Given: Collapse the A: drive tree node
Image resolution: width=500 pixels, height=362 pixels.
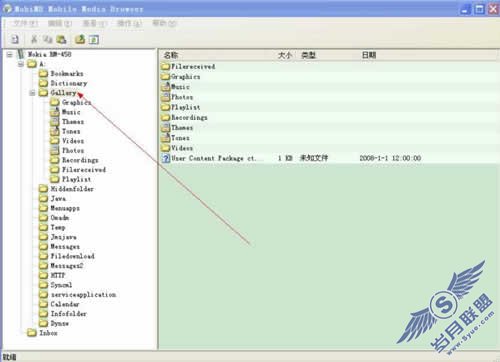Looking at the screenshot, I should point(21,64).
